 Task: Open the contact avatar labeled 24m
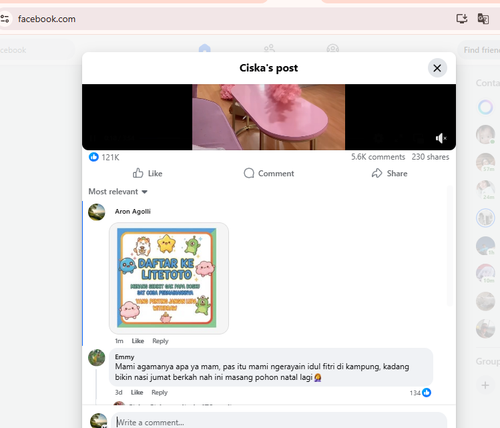tap(485, 190)
